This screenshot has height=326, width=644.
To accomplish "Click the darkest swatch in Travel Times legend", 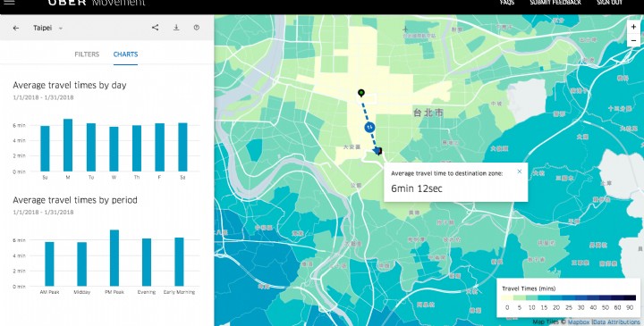I will click(x=630, y=298).
